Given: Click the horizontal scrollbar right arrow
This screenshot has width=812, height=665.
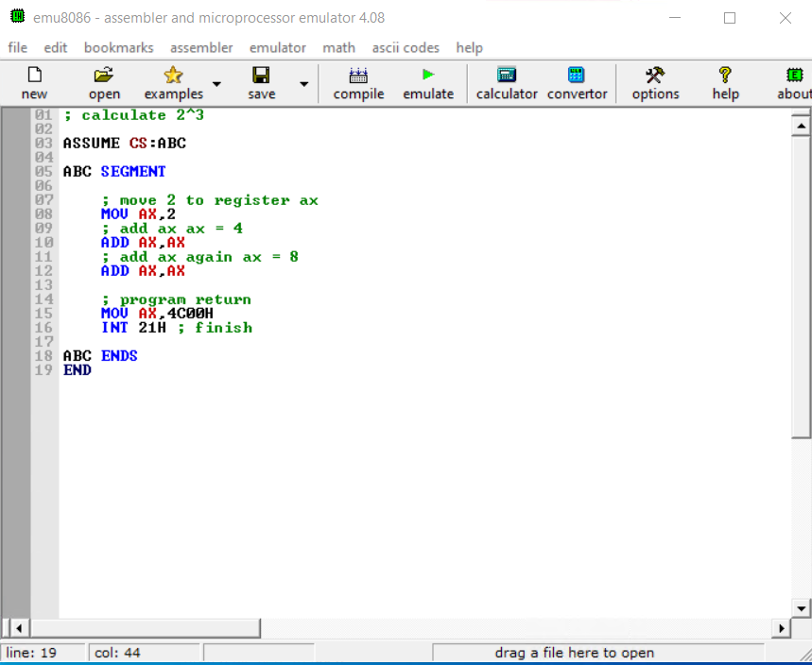Looking at the screenshot, I should [782, 628].
